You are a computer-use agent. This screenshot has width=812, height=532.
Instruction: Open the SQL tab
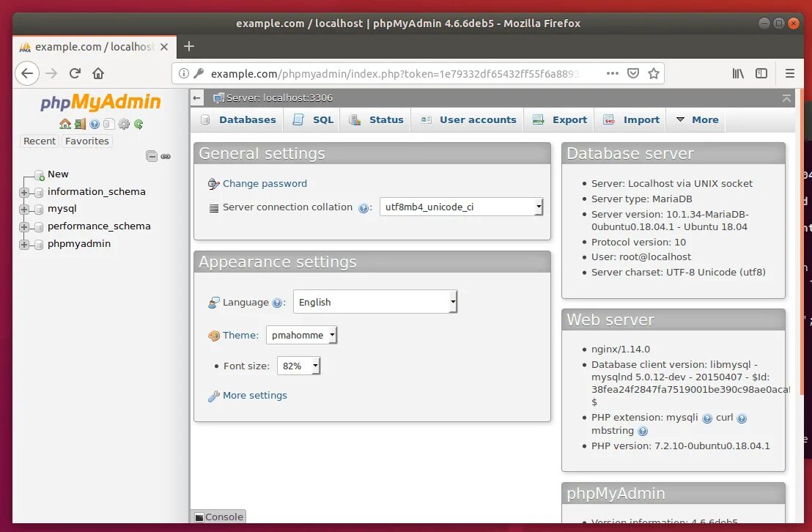pos(314,119)
